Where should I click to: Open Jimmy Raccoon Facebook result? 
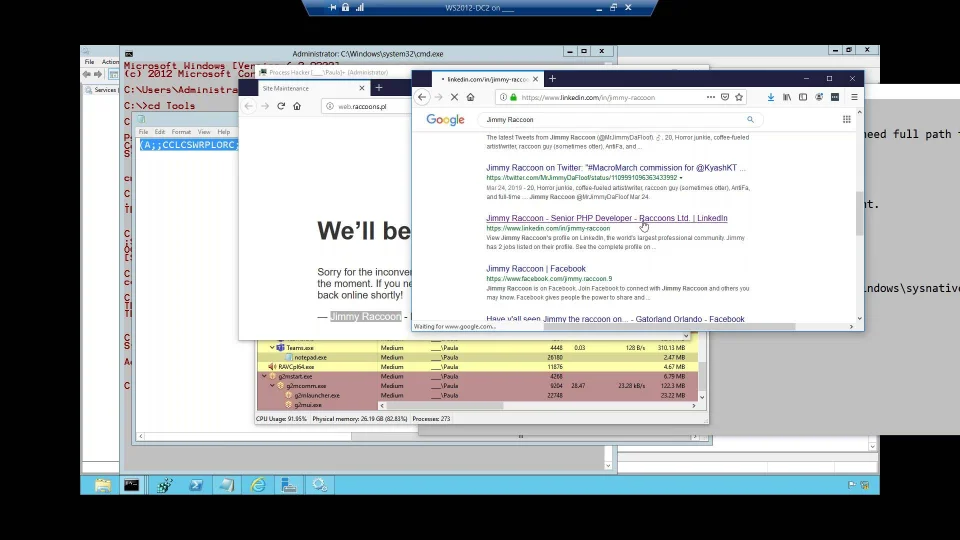(536, 269)
